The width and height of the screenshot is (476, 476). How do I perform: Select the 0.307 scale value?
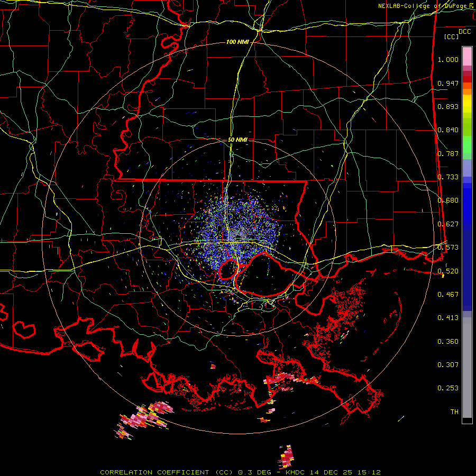tap(448, 365)
